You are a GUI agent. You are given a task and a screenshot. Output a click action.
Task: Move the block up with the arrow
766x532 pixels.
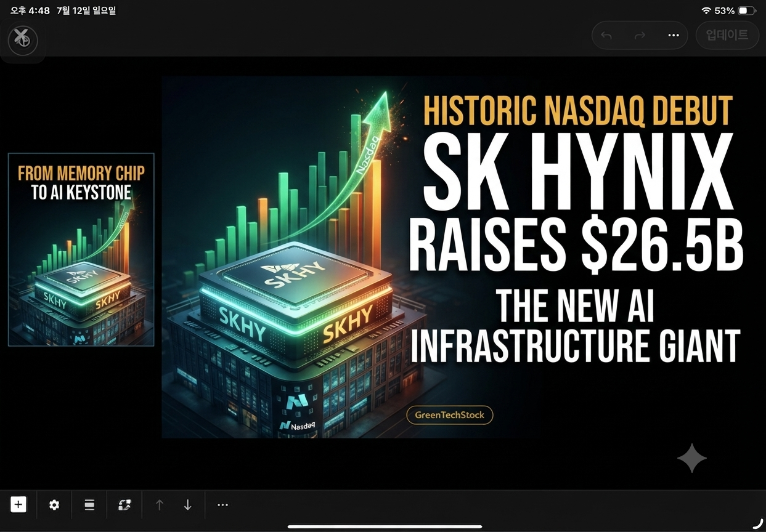[x=160, y=505]
